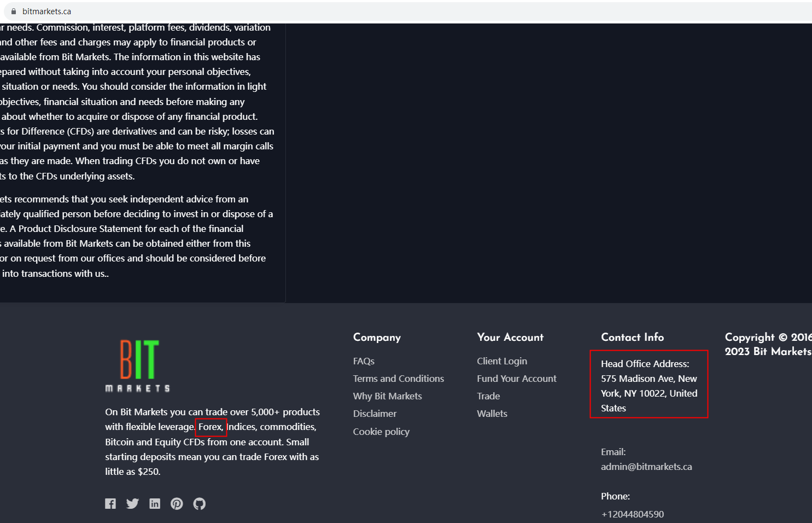The width and height of the screenshot is (812, 523).
Task: Open the Facebook social icon
Action: [x=110, y=503]
